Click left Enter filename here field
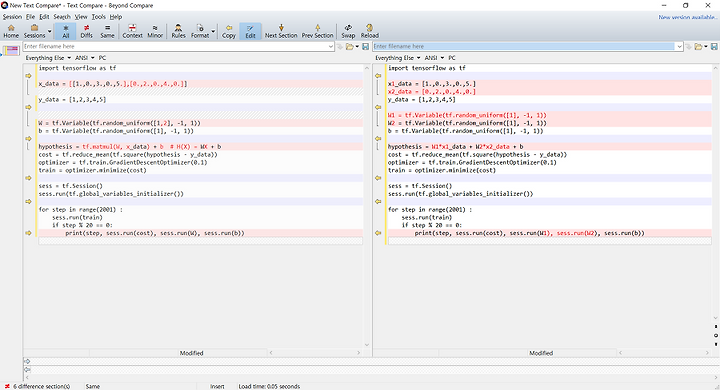This screenshot has height=390, width=720. pyautogui.click(x=178, y=46)
